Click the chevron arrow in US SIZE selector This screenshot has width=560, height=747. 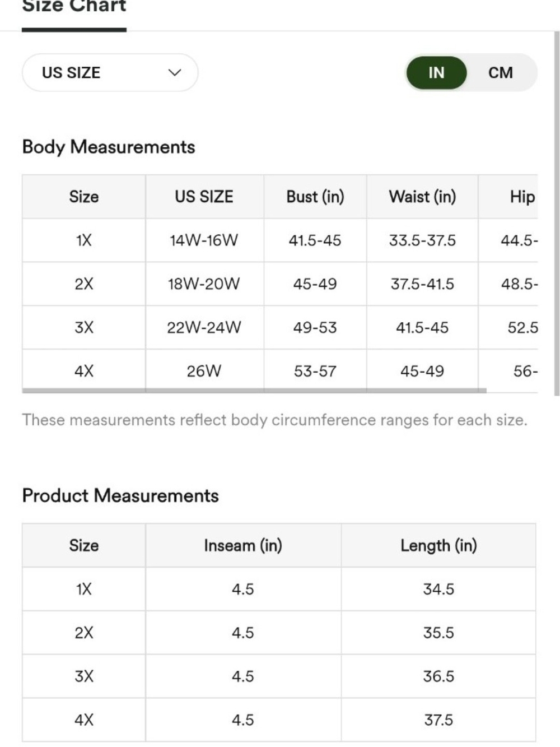point(175,72)
